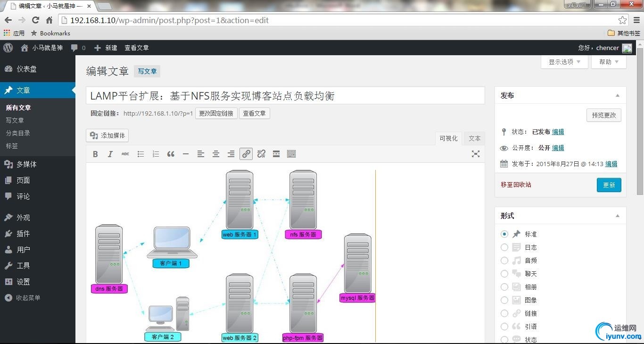Align text left
Screen dimensions: 644x344
[x=201, y=154]
